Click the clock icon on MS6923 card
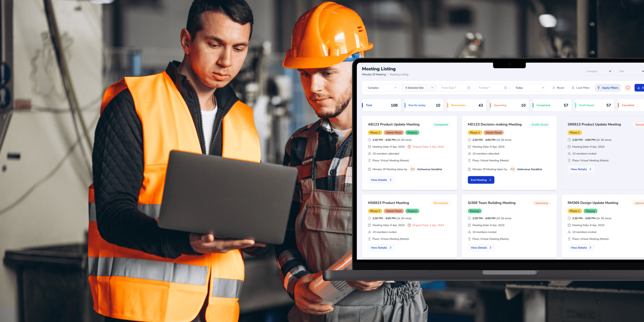Viewport: 644px width, 322px height. [369, 218]
